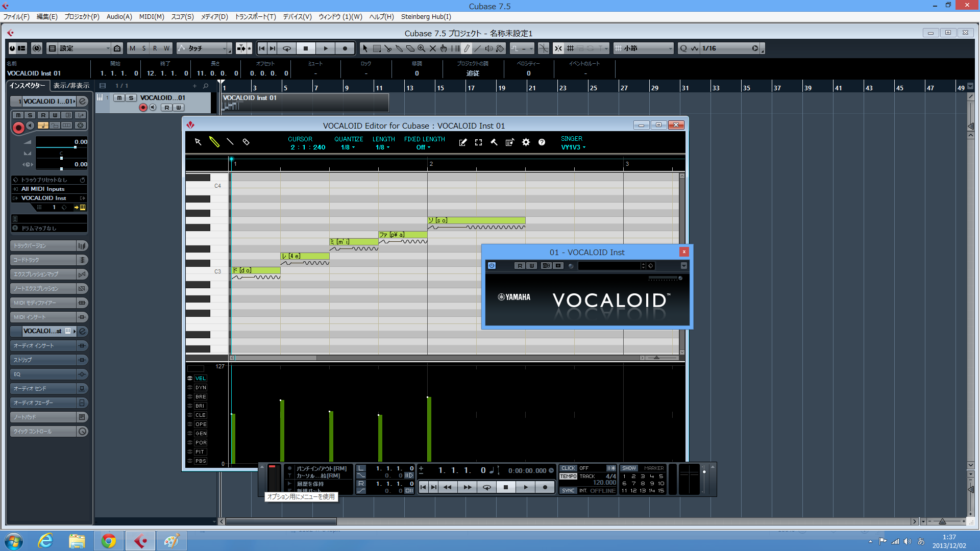Click rewind in floating transport panel
The image size is (980, 551).
pyautogui.click(x=448, y=487)
